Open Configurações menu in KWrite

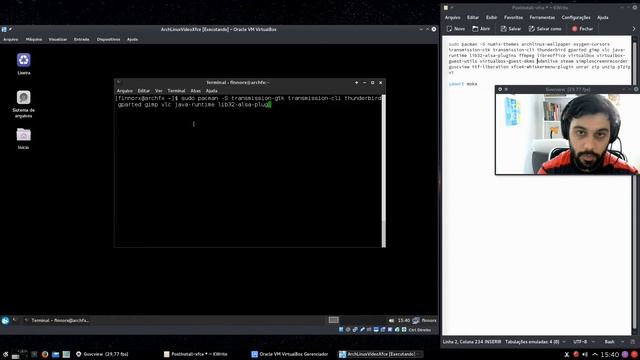[576, 18]
